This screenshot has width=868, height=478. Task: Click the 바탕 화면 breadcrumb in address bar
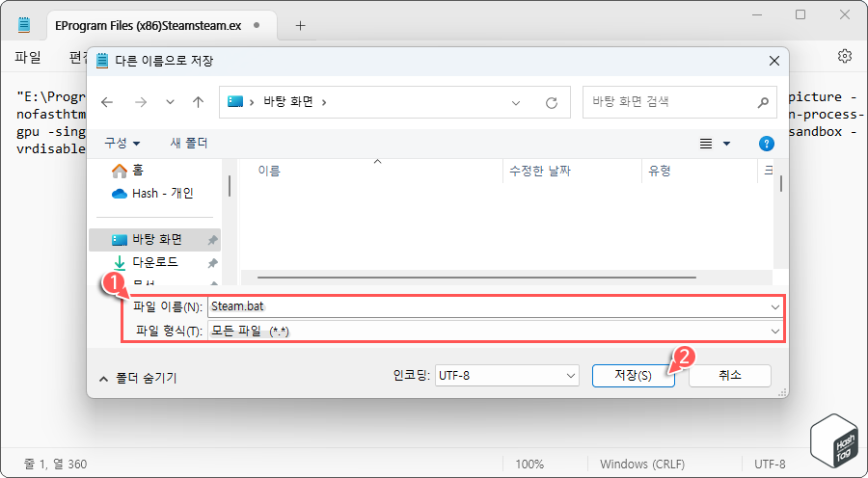(x=287, y=102)
